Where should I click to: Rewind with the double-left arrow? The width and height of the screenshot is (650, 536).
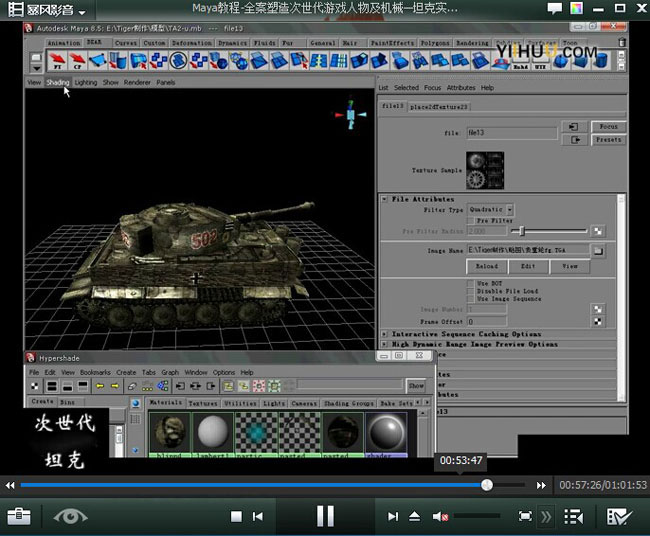[x=10, y=485]
